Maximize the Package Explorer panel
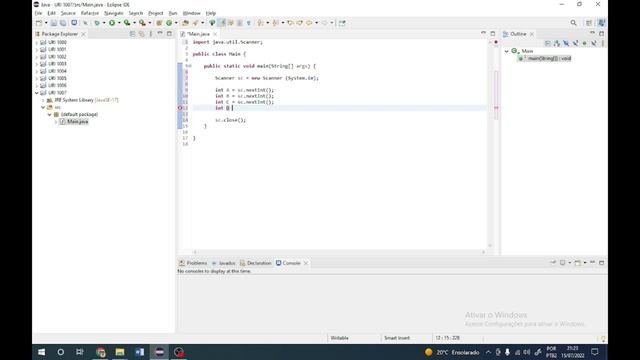 click(x=169, y=34)
